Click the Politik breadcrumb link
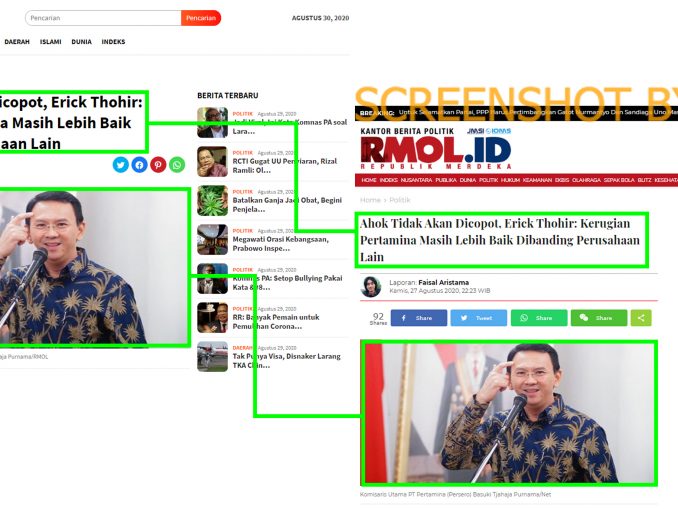The image size is (678, 509). [x=400, y=200]
